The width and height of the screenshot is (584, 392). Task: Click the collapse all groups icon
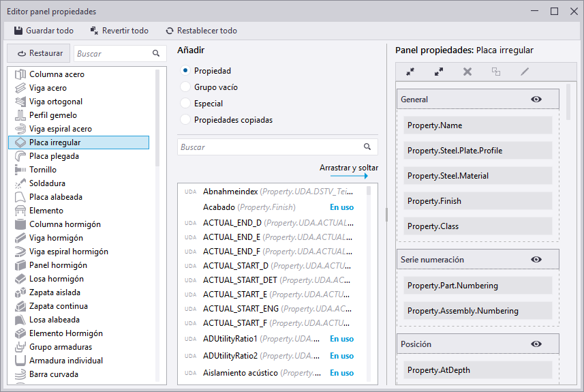pyautogui.click(x=410, y=72)
